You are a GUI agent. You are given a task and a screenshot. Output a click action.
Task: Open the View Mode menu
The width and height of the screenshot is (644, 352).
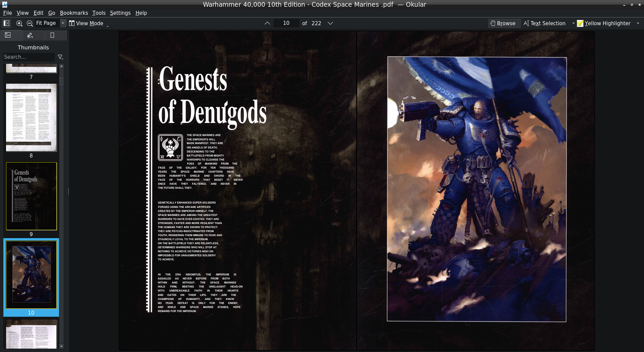pos(86,23)
